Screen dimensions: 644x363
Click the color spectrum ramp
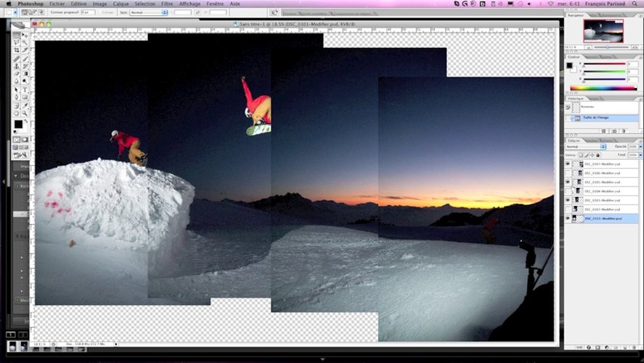[x=603, y=88]
